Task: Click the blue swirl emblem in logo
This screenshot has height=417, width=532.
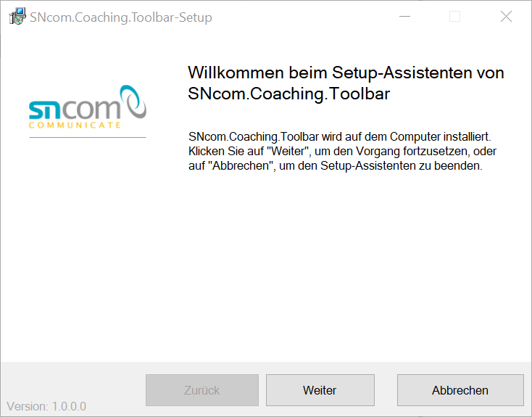Action: [x=133, y=102]
